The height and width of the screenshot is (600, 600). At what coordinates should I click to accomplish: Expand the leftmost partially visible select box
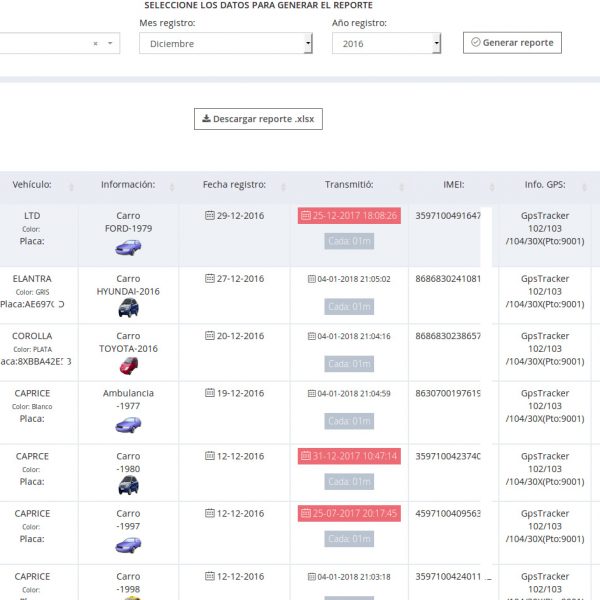(x=111, y=44)
